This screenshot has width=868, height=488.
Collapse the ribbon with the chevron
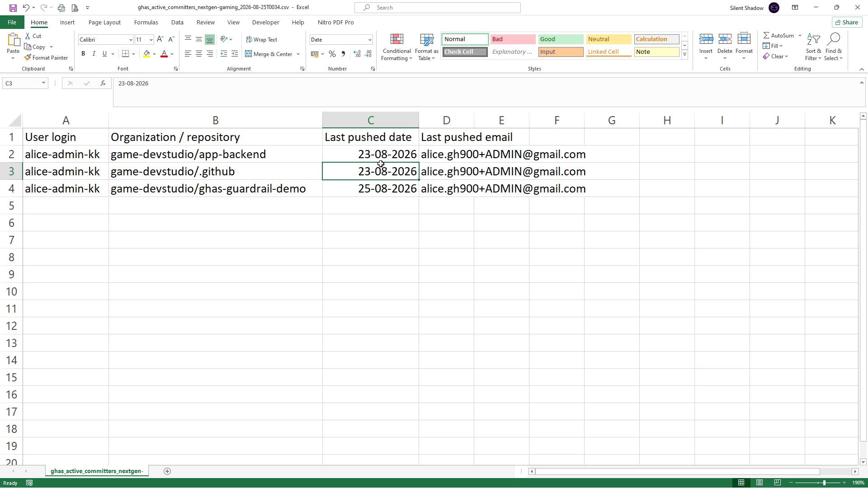point(862,69)
